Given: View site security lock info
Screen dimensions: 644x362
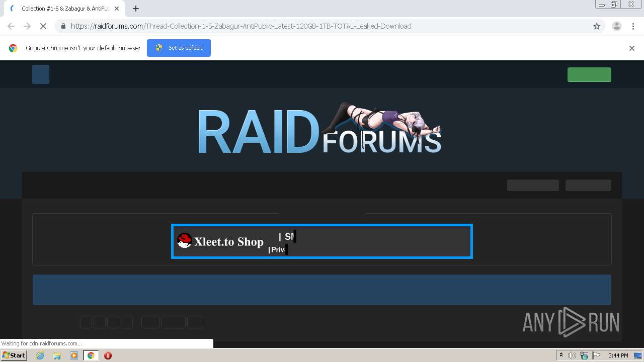Looking at the screenshot, I should (63, 26).
